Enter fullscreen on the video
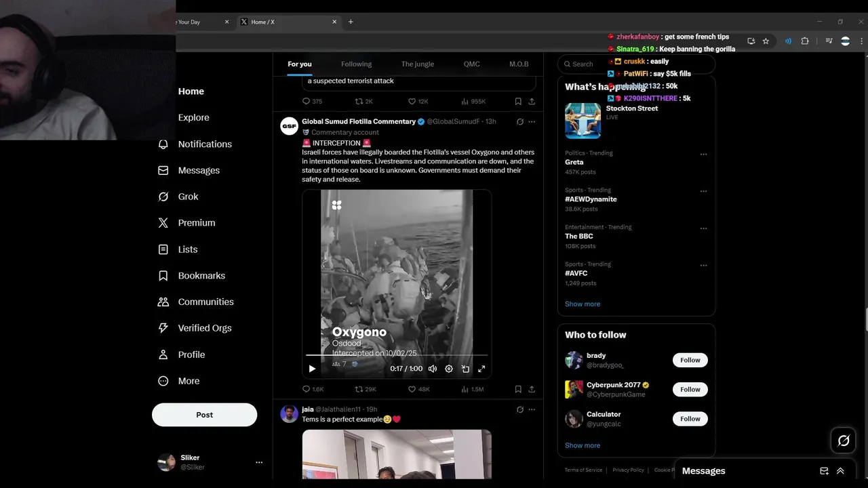Image resolution: width=868 pixels, height=488 pixels. (481, 369)
